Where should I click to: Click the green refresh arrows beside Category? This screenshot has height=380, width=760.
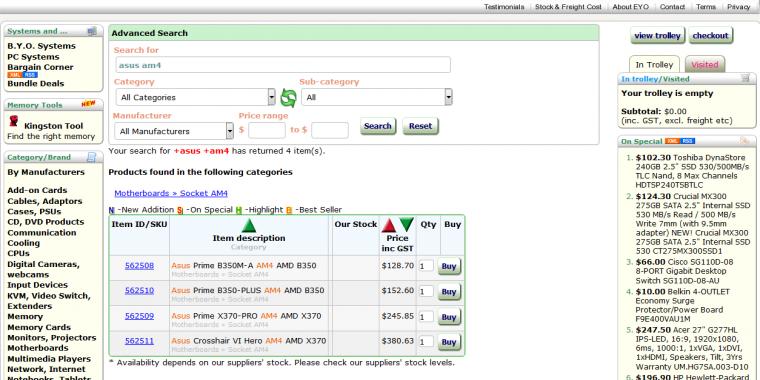tap(288, 98)
